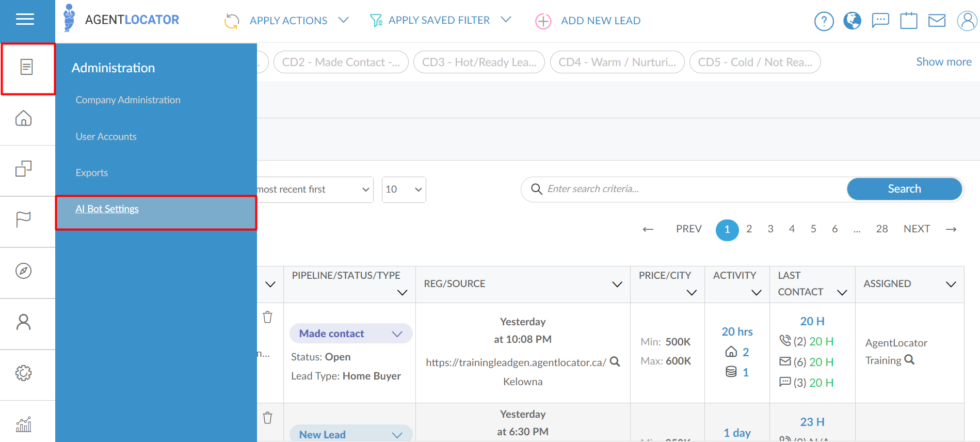Open the person icon in sidebar

24,322
